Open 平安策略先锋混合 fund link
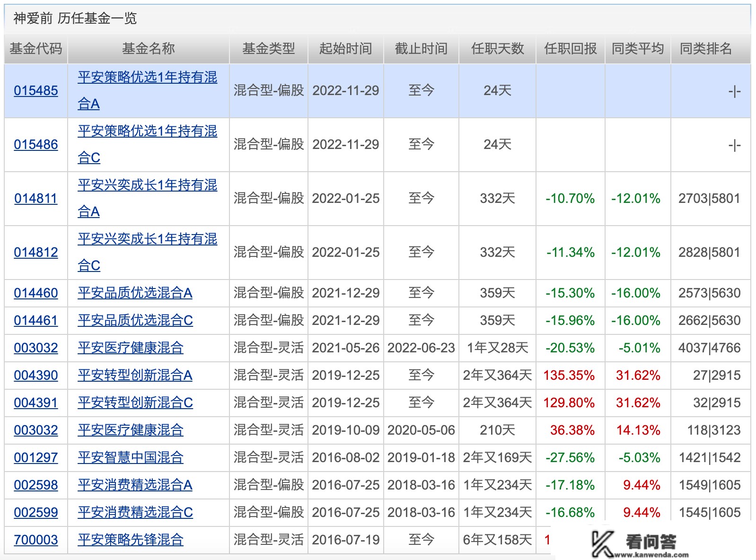 (131, 540)
